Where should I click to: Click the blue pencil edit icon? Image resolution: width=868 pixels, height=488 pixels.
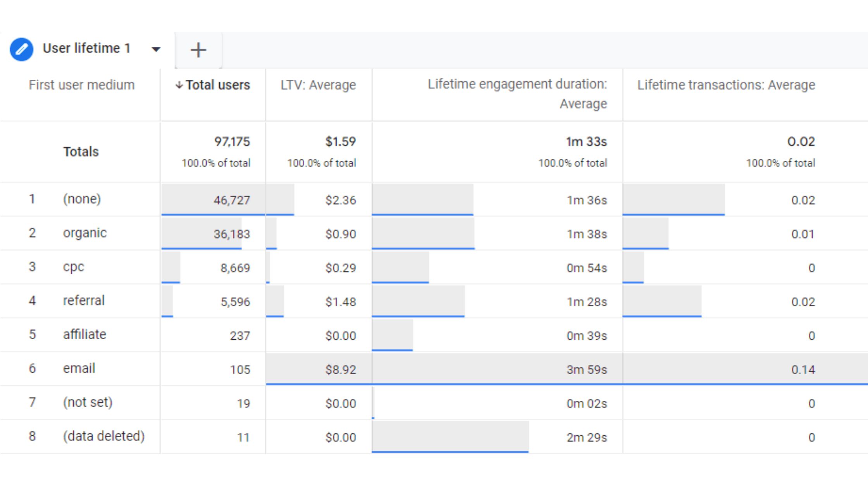pyautogui.click(x=21, y=49)
